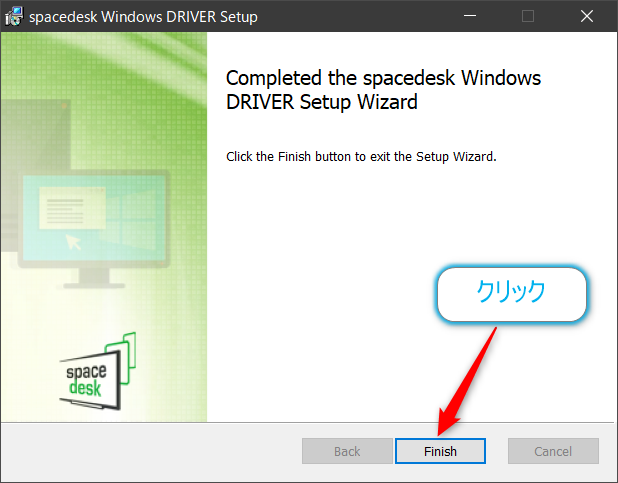This screenshot has width=618, height=483.
Task: Click the disabled maximize button
Action: tap(528, 16)
